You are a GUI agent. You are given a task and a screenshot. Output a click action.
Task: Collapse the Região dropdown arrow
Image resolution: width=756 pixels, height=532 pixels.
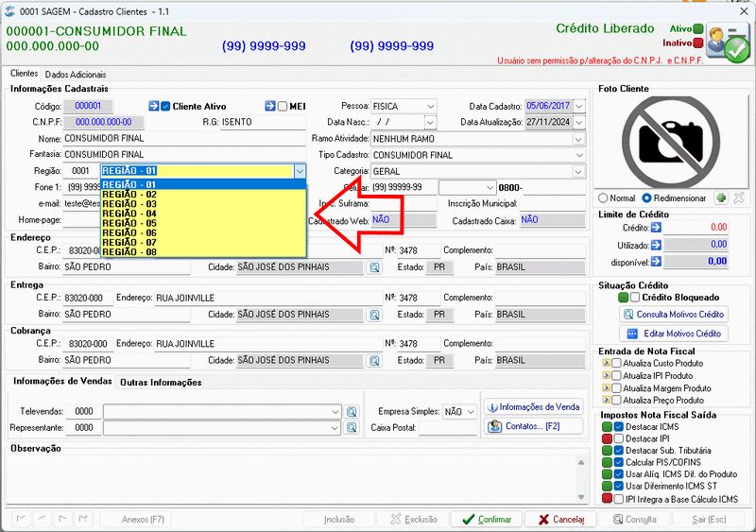click(x=300, y=171)
